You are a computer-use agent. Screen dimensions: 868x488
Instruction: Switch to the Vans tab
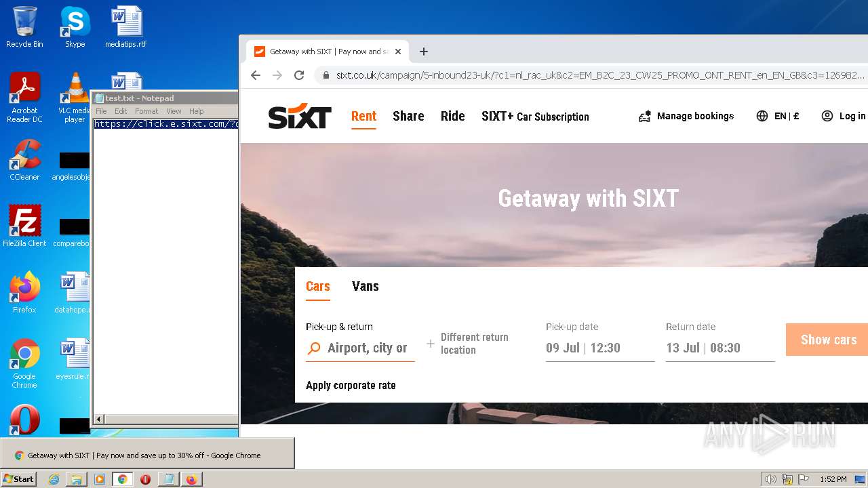(x=366, y=286)
